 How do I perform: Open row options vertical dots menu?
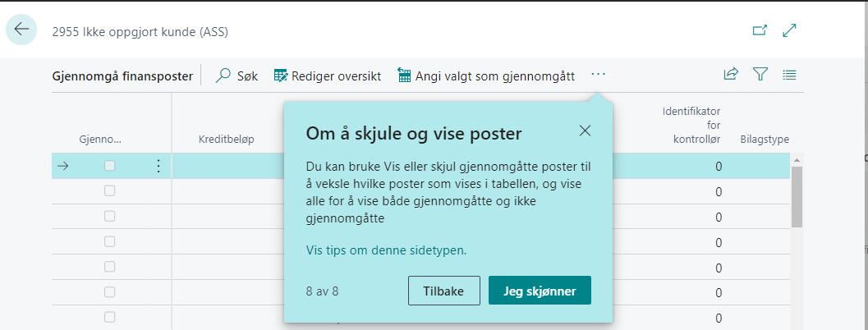158,166
